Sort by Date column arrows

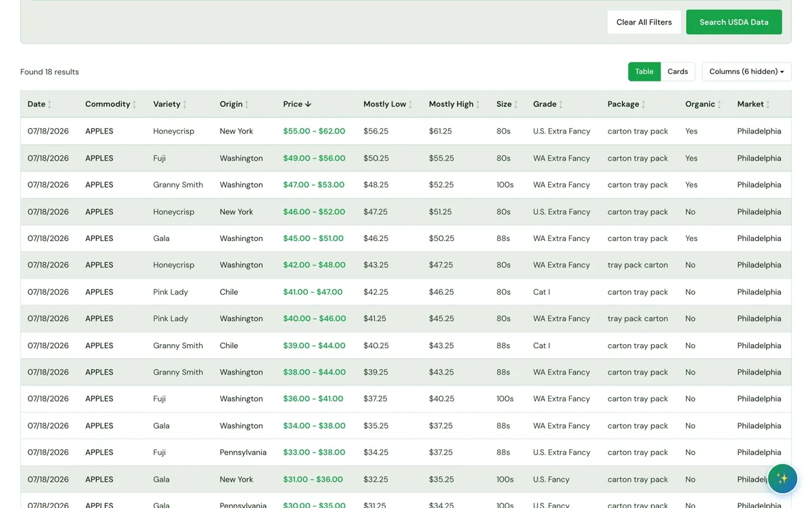click(49, 104)
